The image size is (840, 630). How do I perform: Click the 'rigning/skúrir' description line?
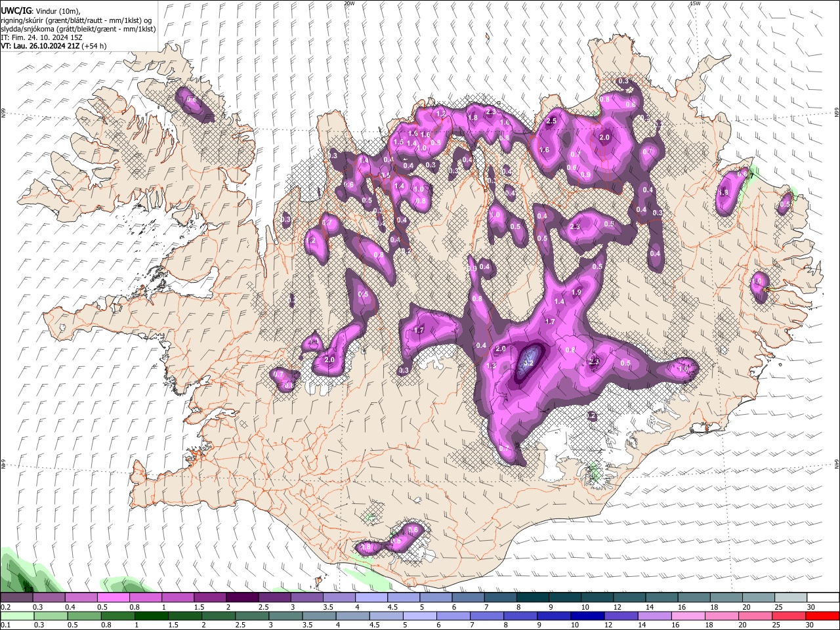pos(76,20)
